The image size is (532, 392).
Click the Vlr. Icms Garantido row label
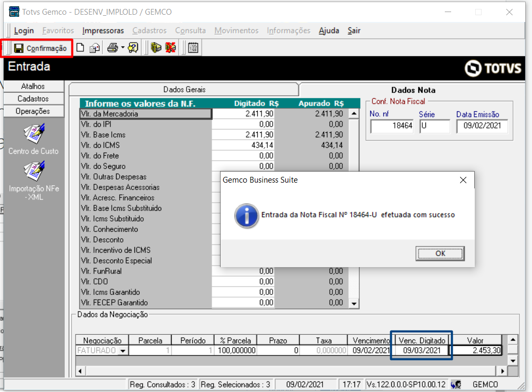coord(146,292)
